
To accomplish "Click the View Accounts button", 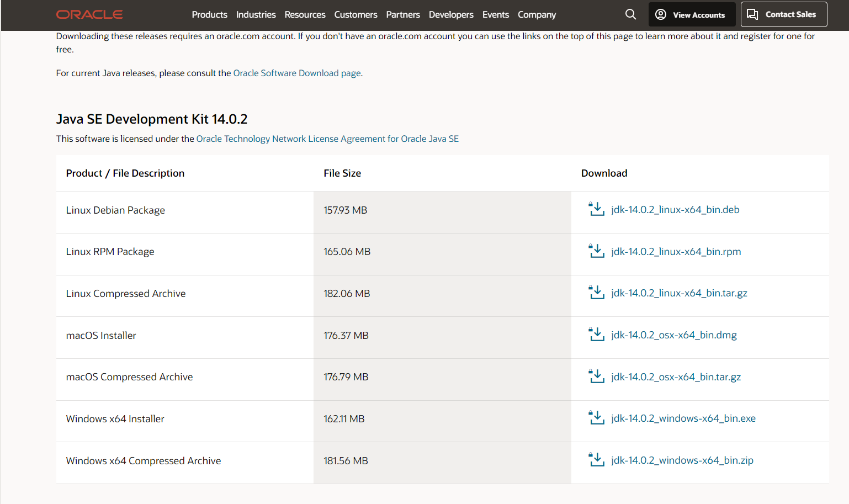I will pos(692,14).
